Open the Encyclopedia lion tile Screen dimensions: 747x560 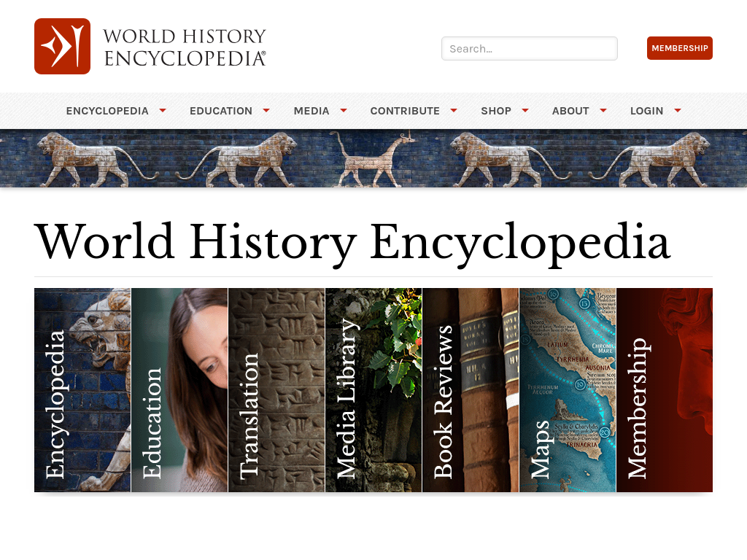coord(82,390)
